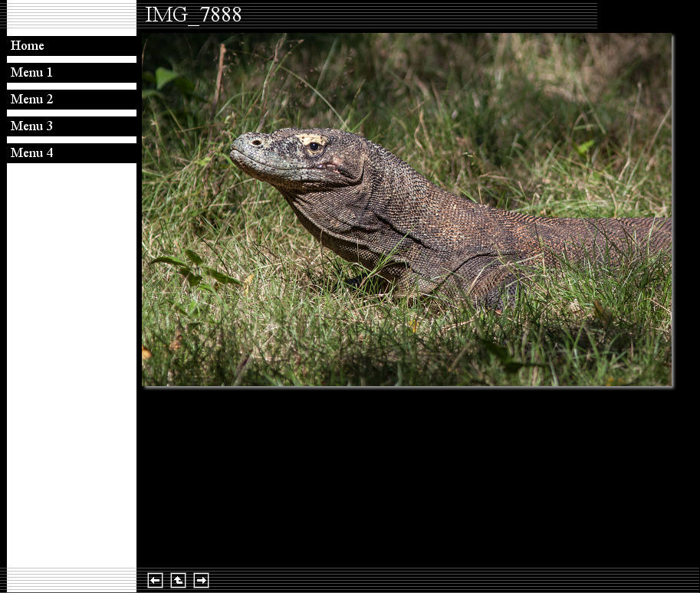Open the Home page
700x593 pixels.
(28, 46)
